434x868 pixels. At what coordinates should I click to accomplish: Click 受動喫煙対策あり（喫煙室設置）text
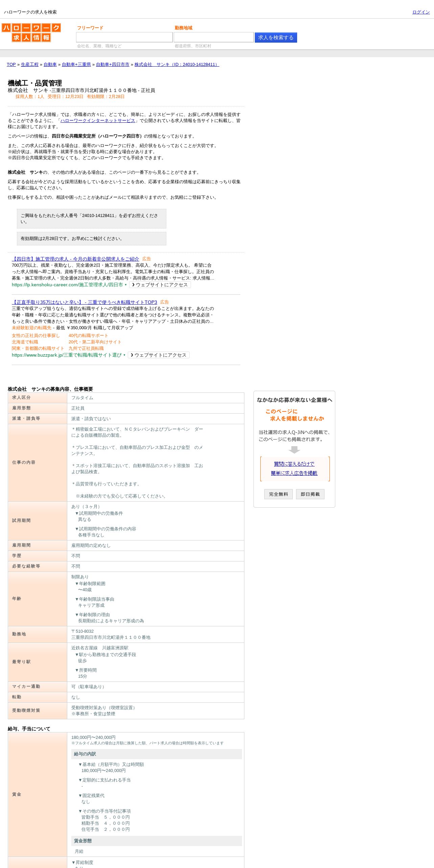(104, 708)
